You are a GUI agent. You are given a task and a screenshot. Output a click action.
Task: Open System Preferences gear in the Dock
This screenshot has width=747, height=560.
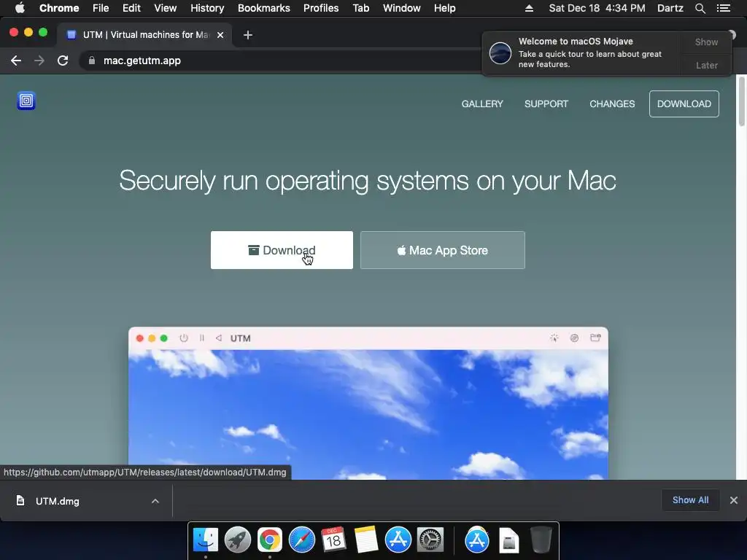[430, 540]
